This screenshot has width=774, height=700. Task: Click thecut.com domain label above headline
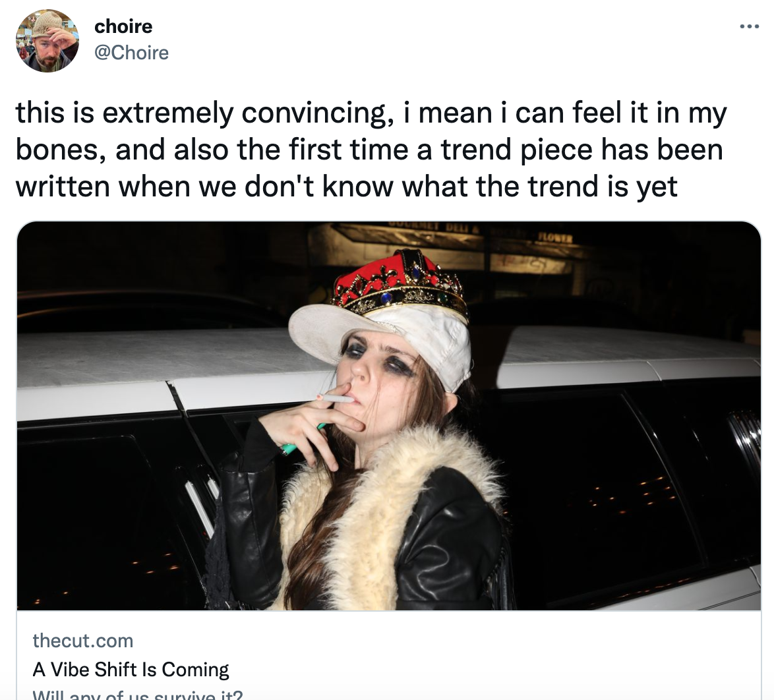pos(82,640)
